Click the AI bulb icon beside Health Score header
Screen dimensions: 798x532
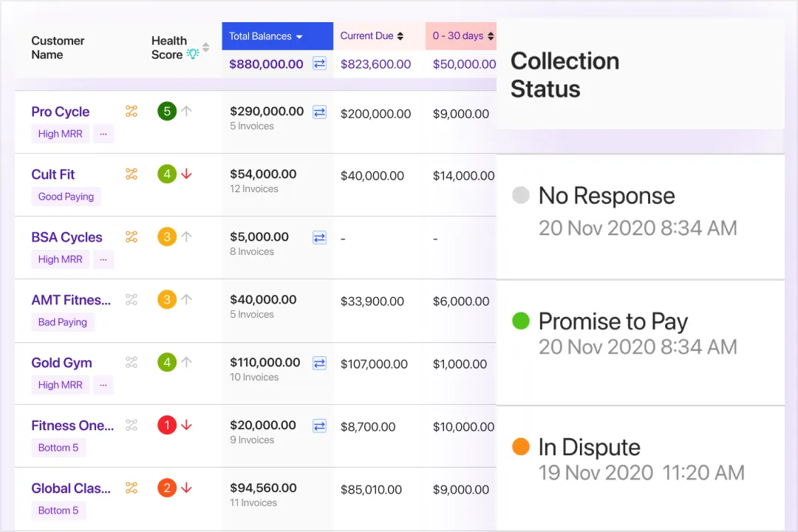[x=192, y=53]
